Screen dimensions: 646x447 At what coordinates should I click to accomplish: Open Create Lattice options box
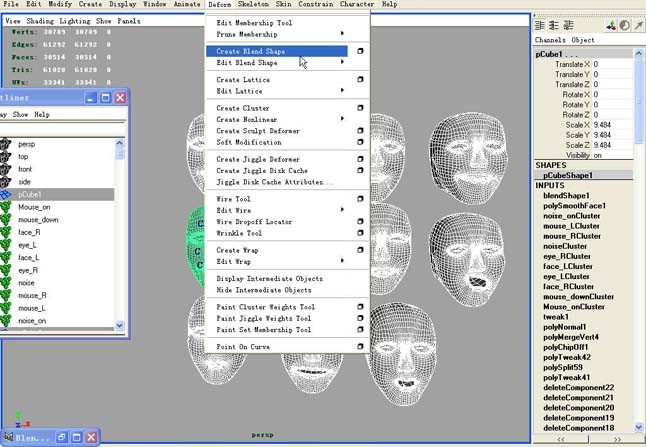click(x=360, y=79)
